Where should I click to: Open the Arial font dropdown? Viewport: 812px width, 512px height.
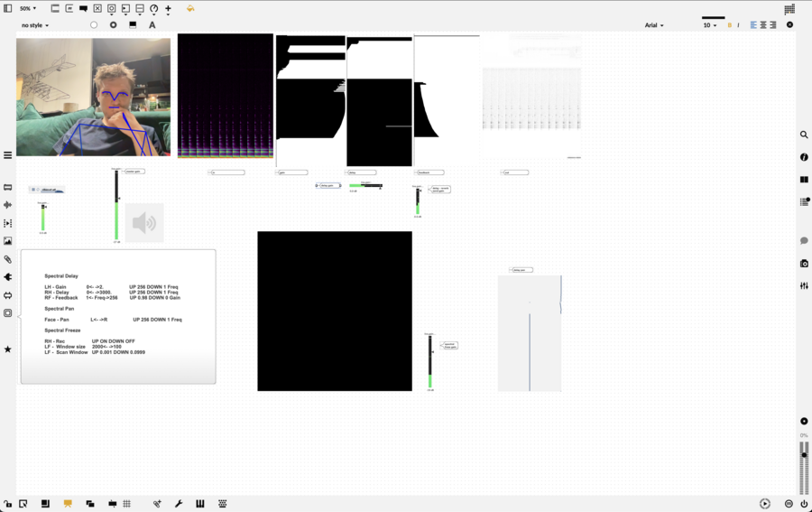[654, 25]
